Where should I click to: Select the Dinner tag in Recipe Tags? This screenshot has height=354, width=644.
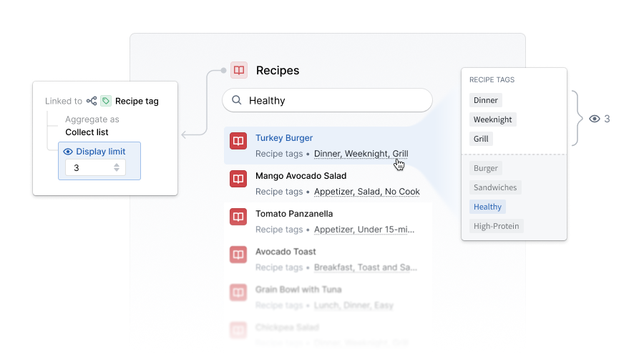(485, 100)
